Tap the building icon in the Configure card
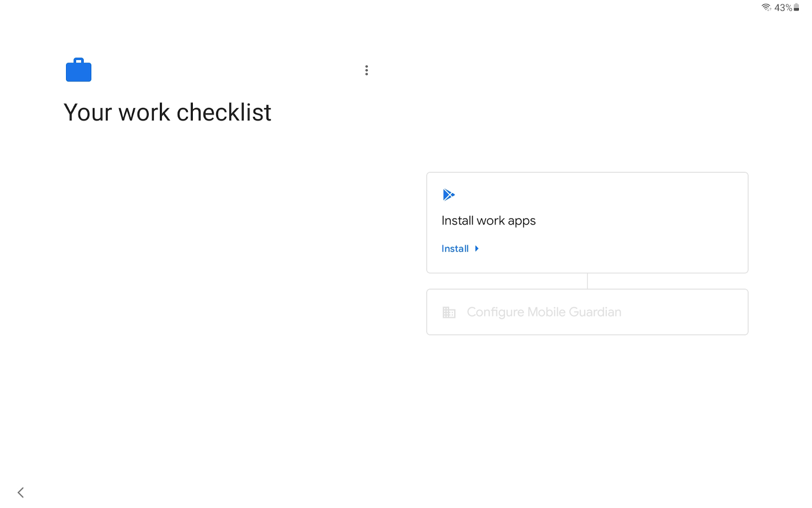 pyautogui.click(x=449, y=312)
